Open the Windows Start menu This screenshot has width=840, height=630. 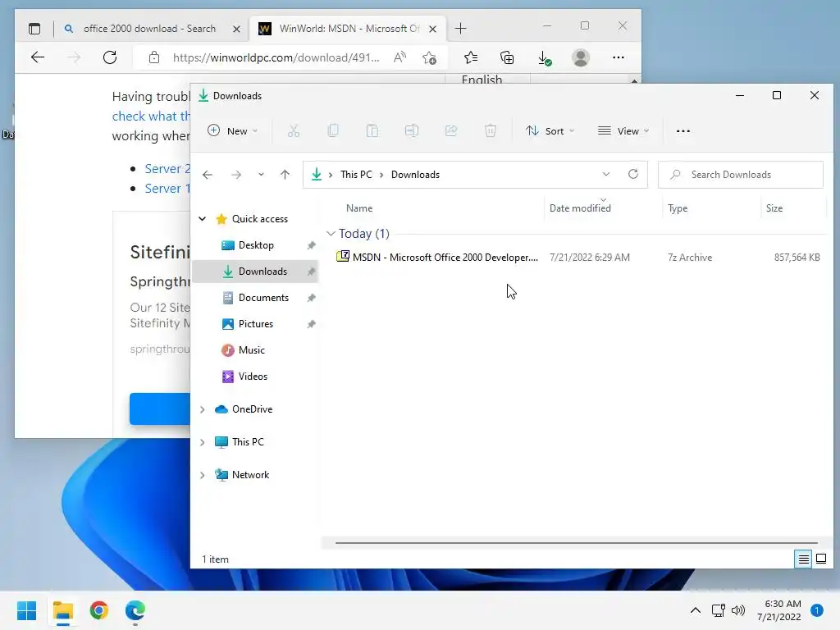(27, 610)
